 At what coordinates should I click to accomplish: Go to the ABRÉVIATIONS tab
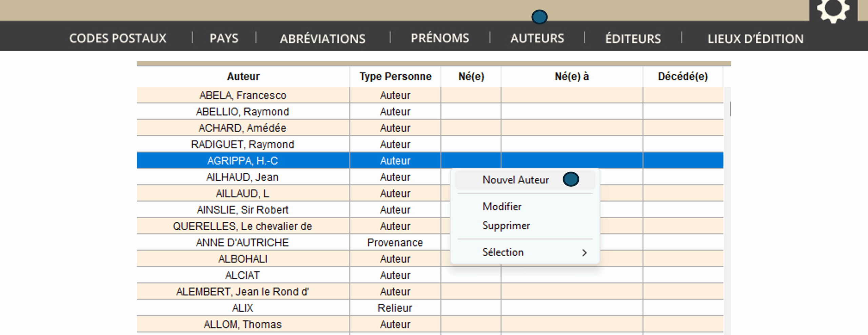322,39
